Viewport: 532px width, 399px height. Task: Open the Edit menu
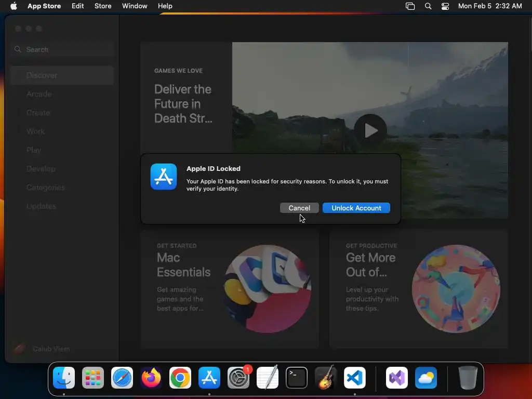pos(78,6)
